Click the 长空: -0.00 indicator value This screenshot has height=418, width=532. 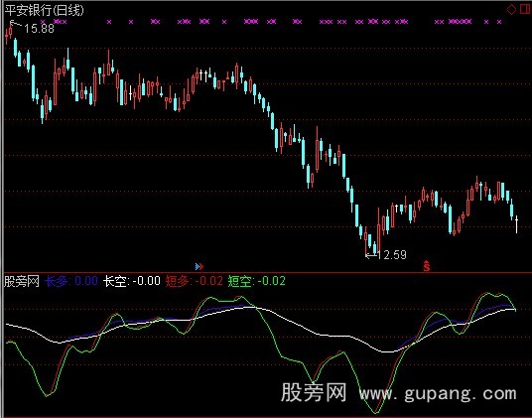(x=132, y=281)
